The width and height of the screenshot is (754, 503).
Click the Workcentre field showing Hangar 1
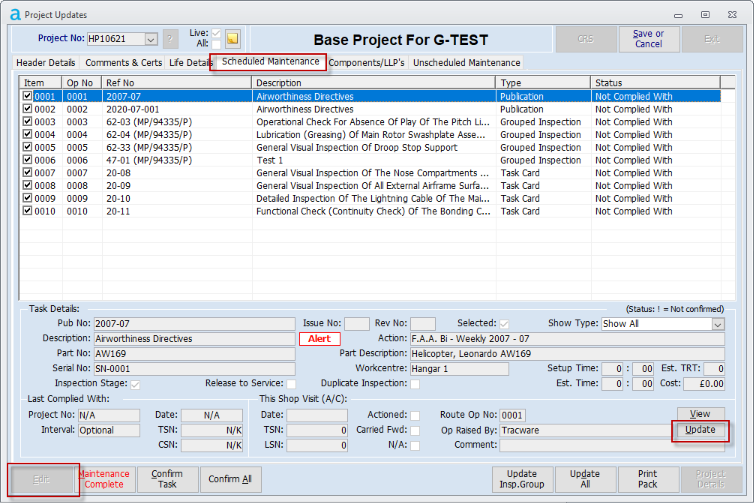459,369
